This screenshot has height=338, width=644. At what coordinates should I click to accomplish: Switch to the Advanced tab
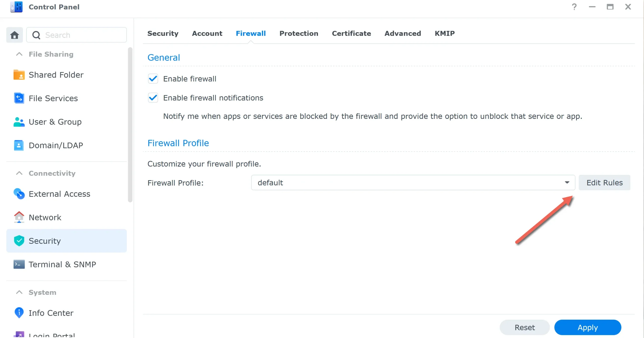[x=403, y=33]
